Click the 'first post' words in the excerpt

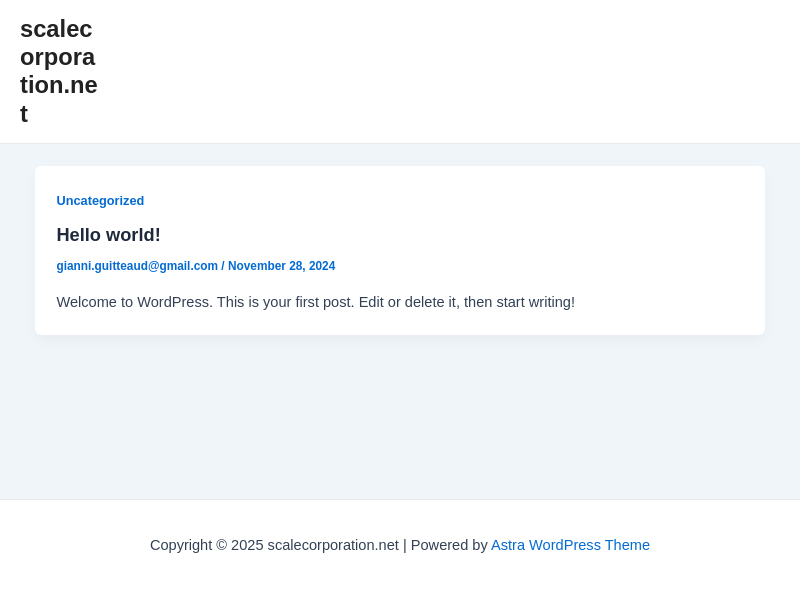[324, 302]
